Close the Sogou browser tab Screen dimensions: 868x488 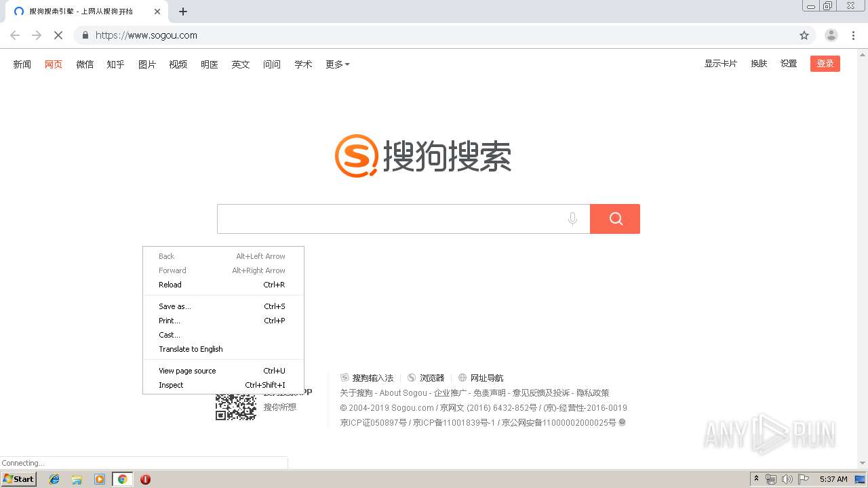tap(158, 12)
